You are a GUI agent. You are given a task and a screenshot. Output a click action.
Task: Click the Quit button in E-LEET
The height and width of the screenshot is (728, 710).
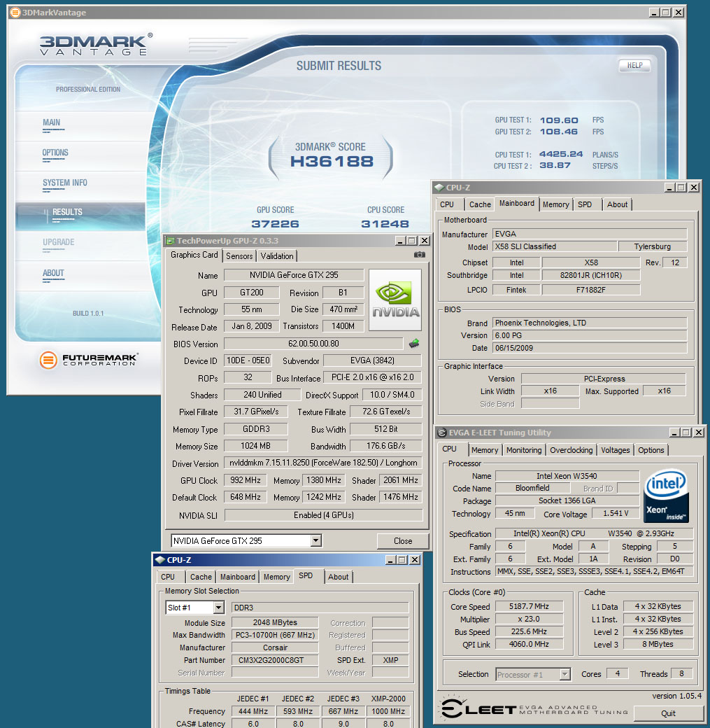point(668,713)
